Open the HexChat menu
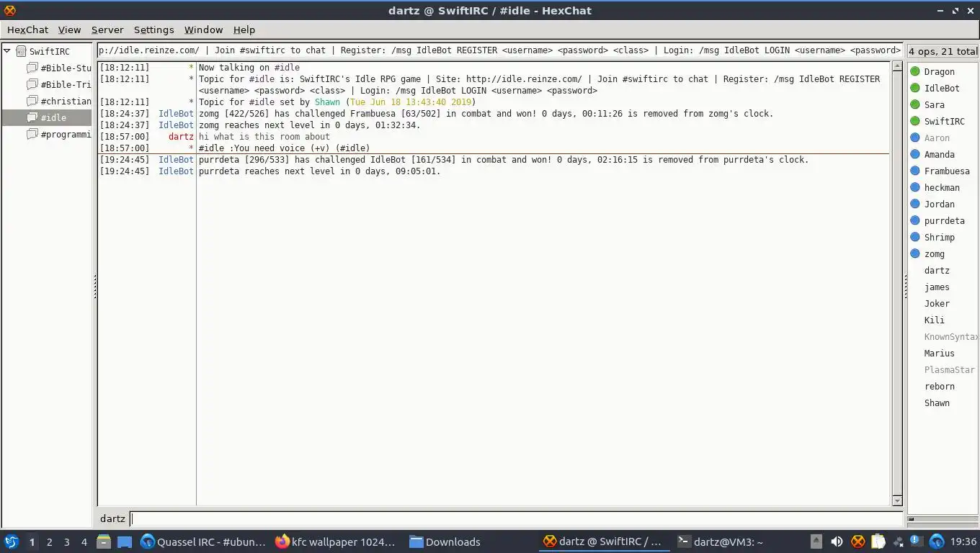The height and width of the screenshot is (553, 980). tap(27, 30)
